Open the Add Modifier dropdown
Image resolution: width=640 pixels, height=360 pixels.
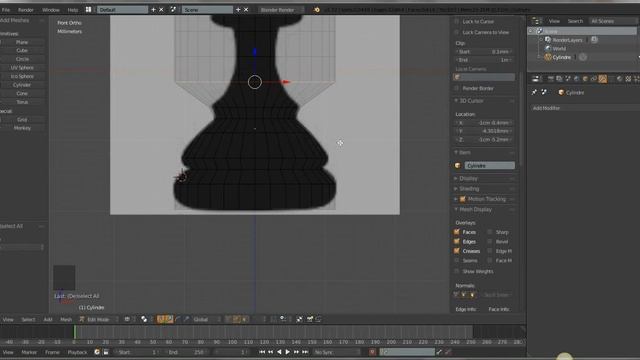coord(585,108)
